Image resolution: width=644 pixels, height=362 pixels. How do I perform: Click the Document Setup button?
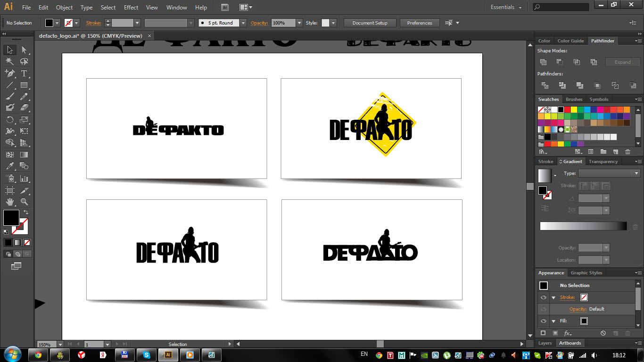pyautogui.click(x=370, y=23)
